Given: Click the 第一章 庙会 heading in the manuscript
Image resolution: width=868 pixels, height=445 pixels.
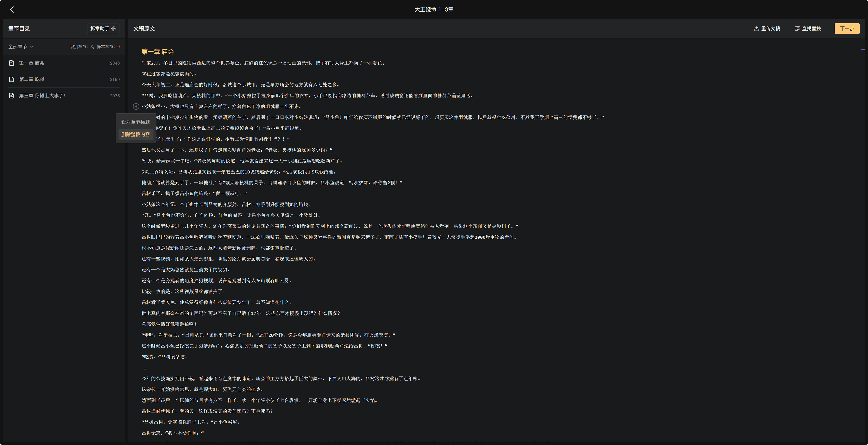Looking at the screenshot, I should pos(158,52).
